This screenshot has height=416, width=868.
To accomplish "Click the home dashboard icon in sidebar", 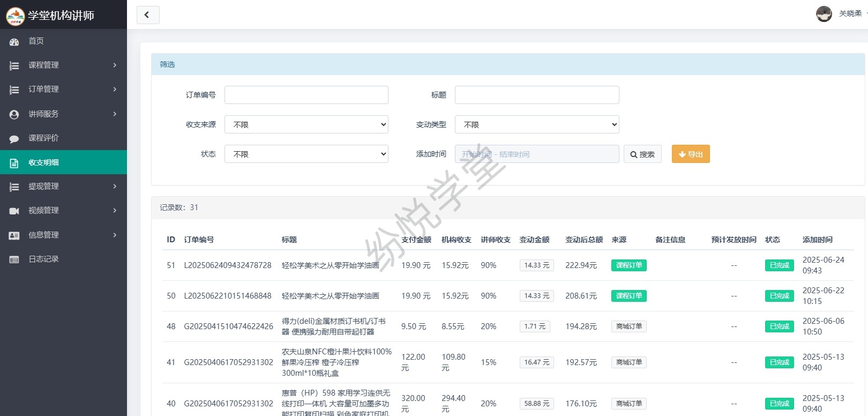I will tap(14, 41).
